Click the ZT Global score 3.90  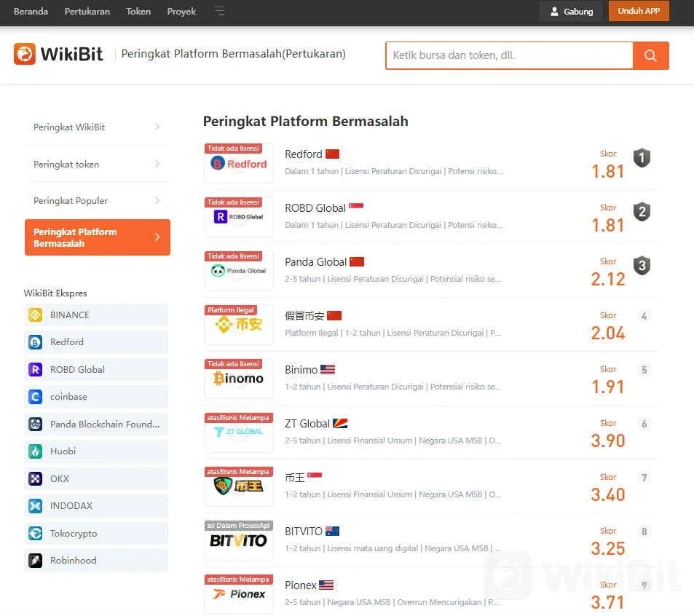(x=607, y=441)
